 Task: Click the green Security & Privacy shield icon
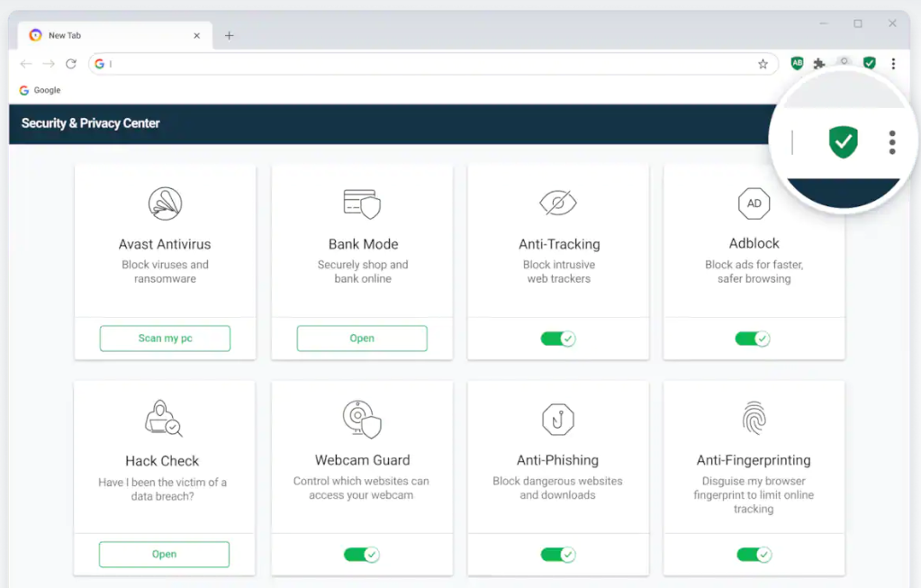pyautogui.click(x=869, y=64)
